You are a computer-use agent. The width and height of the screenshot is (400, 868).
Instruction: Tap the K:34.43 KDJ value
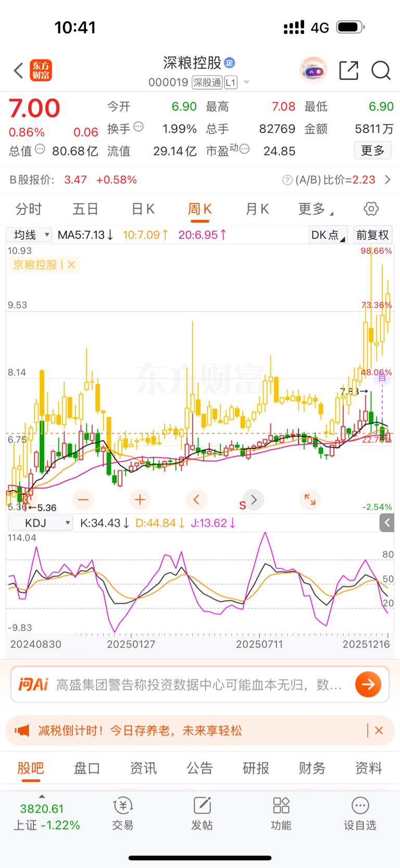click(105, 523)
